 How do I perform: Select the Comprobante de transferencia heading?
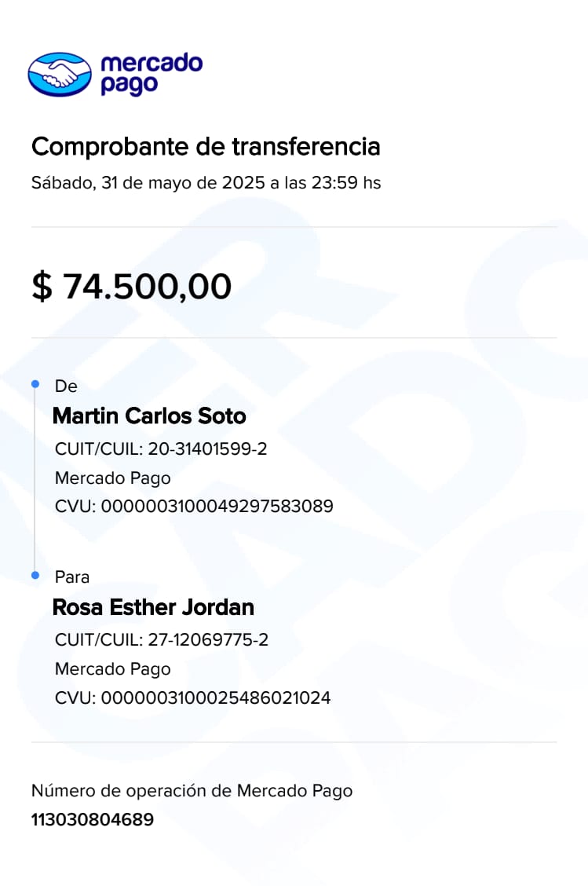pyautogui.click(x=206, y=146)
